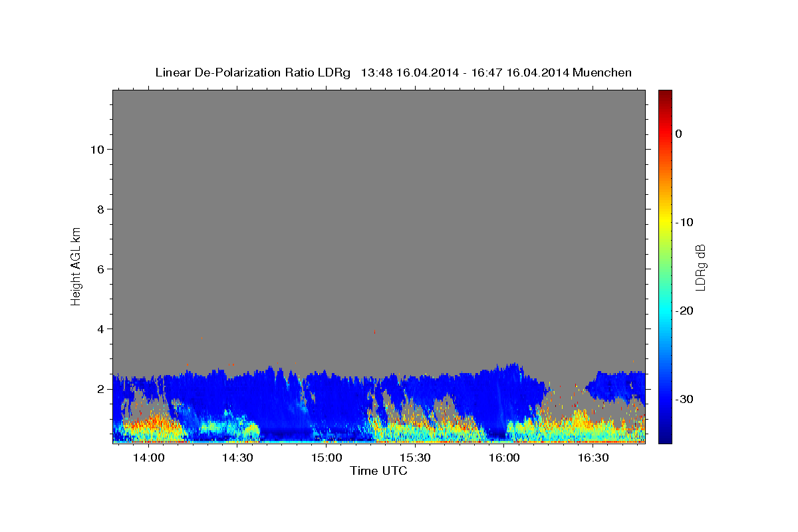Click the height tick label 6
The image size is (798, 532).
click(x=99, y=269)
